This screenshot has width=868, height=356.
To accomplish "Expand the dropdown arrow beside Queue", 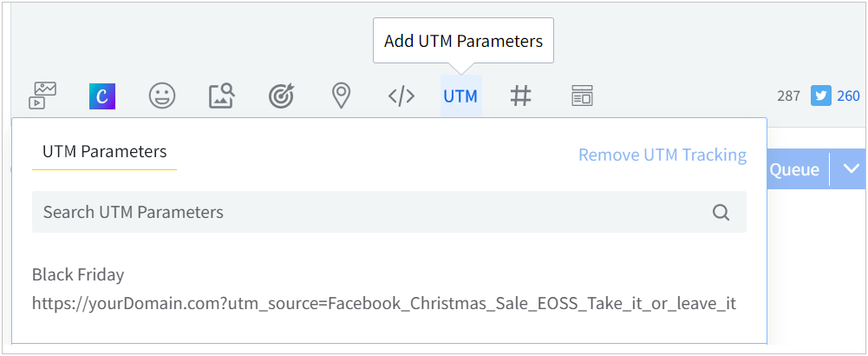I will 851,168.
